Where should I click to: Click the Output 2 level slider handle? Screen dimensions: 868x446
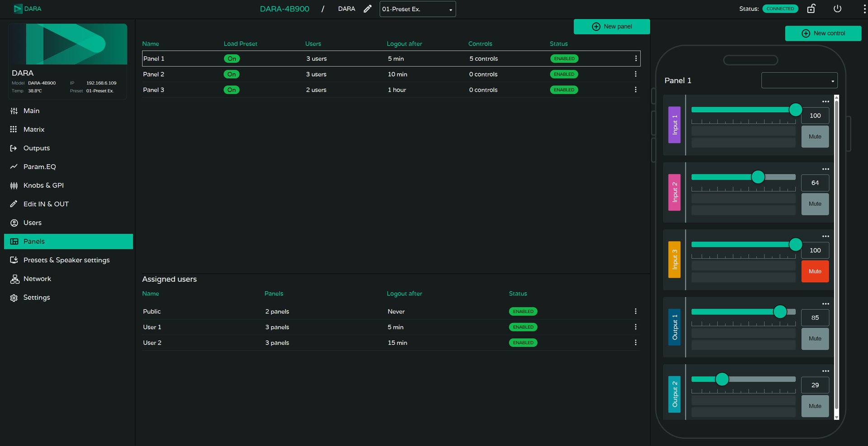(x=722, y=379)
